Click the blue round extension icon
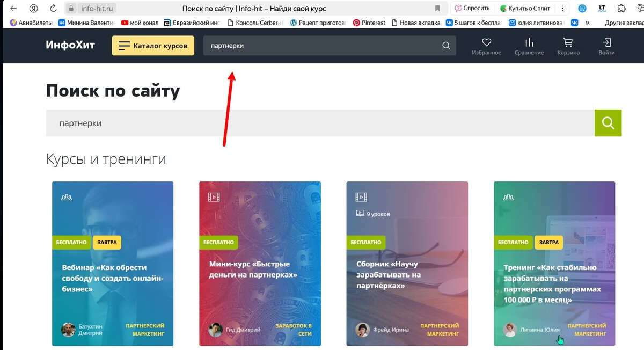The image size is (644, 350). pos(582,9)
